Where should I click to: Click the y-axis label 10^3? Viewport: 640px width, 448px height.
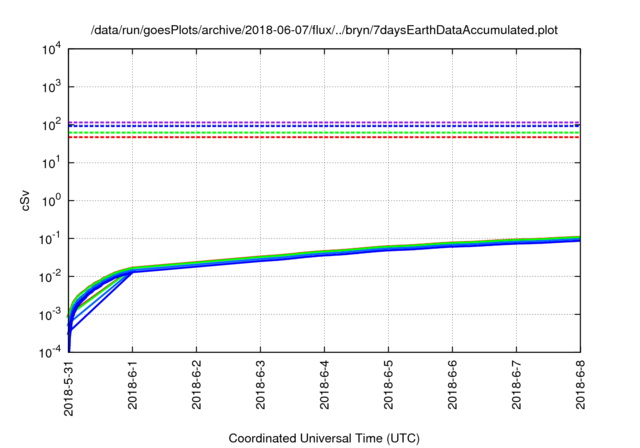(x=51, y=86)
